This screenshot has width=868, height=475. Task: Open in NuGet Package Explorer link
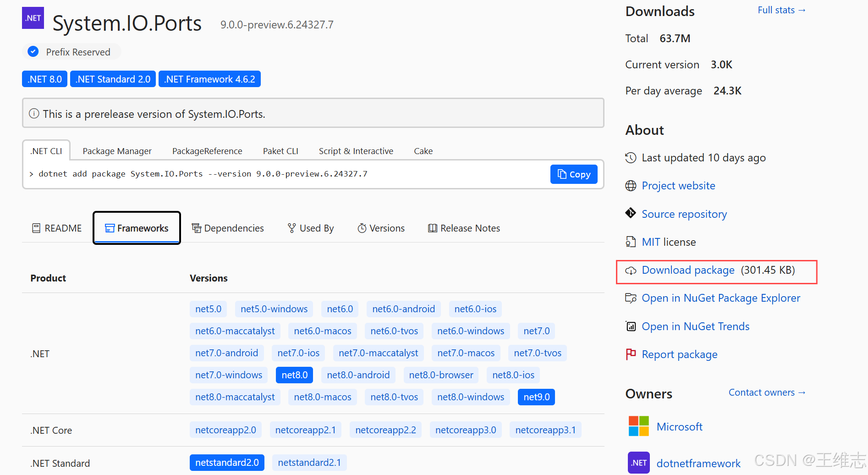(721, 298)
